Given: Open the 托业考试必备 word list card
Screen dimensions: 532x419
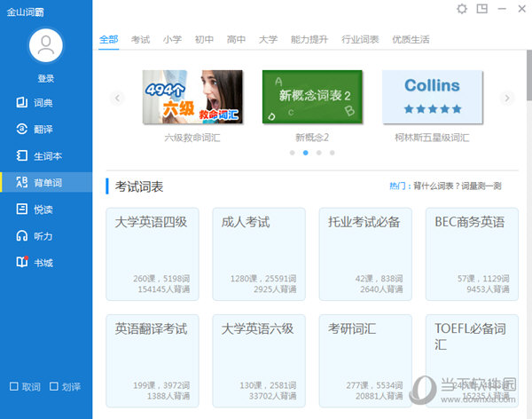Looking at the screenshot, I should [365, 254].
